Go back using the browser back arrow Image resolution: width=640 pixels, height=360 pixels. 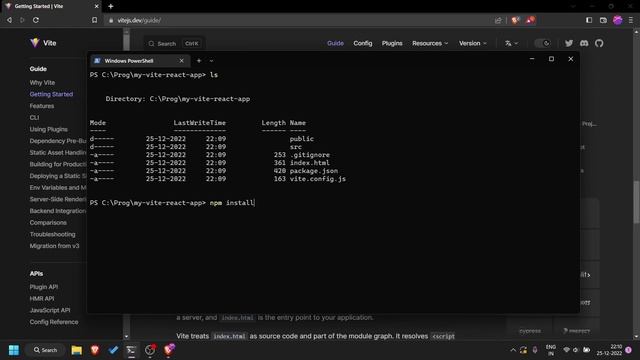(9, 20)
